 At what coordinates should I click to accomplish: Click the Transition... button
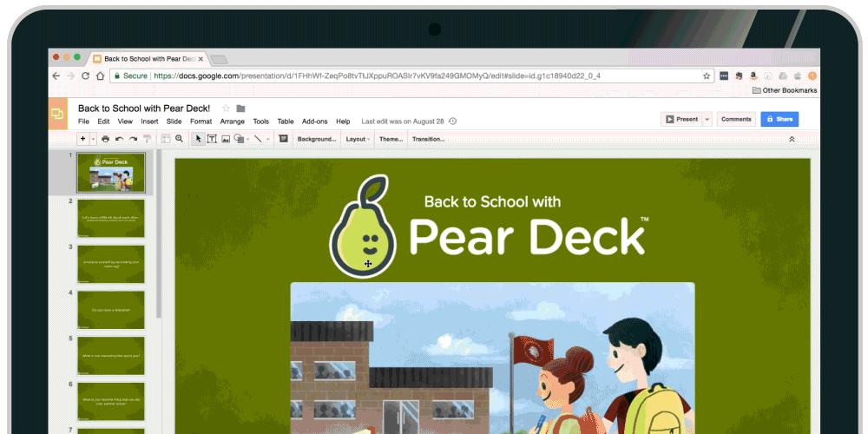(x=428, y=139)
